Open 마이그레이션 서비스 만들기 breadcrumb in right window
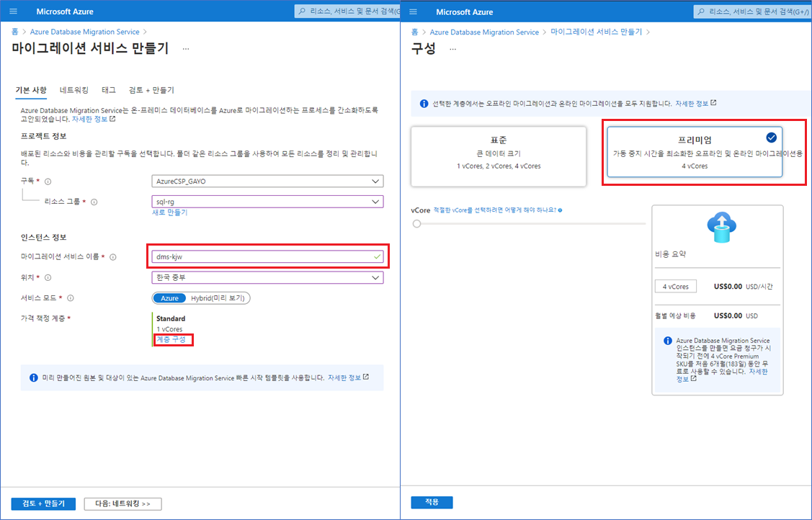 [596, 32]
